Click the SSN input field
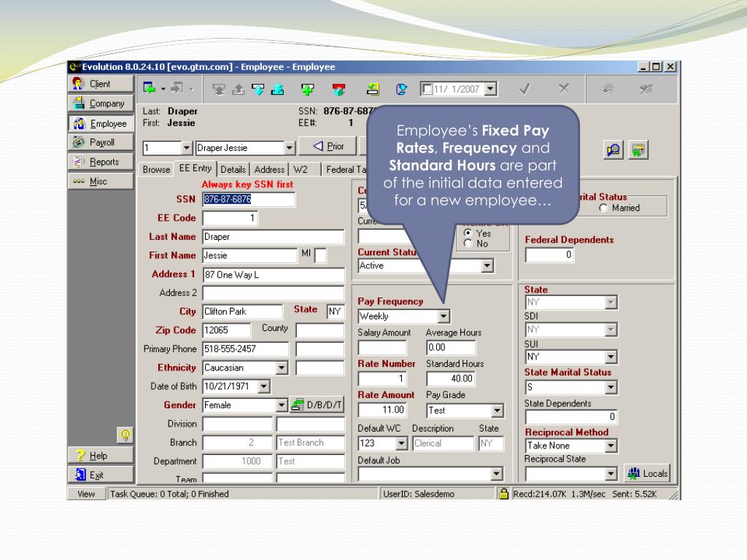The image size is (747, 560). click(x=249, y=199)
